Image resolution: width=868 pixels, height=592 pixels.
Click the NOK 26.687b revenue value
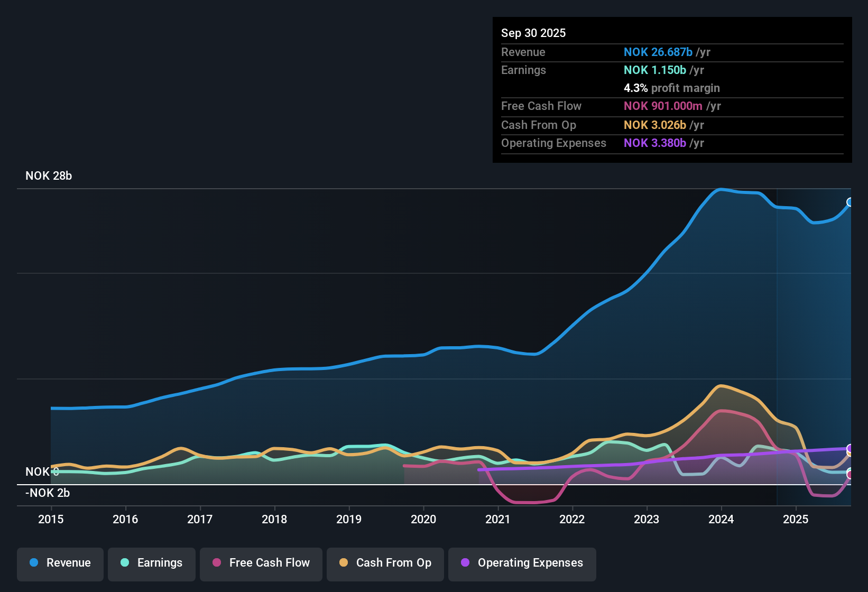658,52
